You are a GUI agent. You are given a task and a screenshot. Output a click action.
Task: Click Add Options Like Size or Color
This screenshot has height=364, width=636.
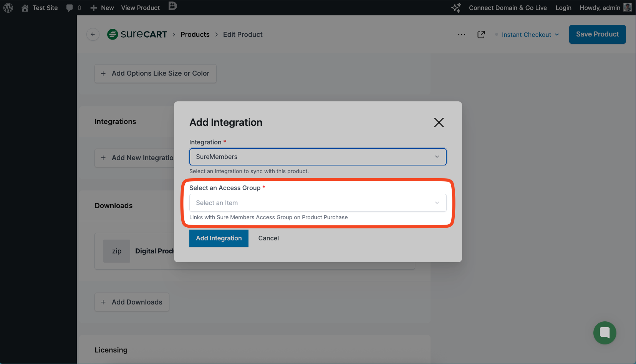coord(156,73)
